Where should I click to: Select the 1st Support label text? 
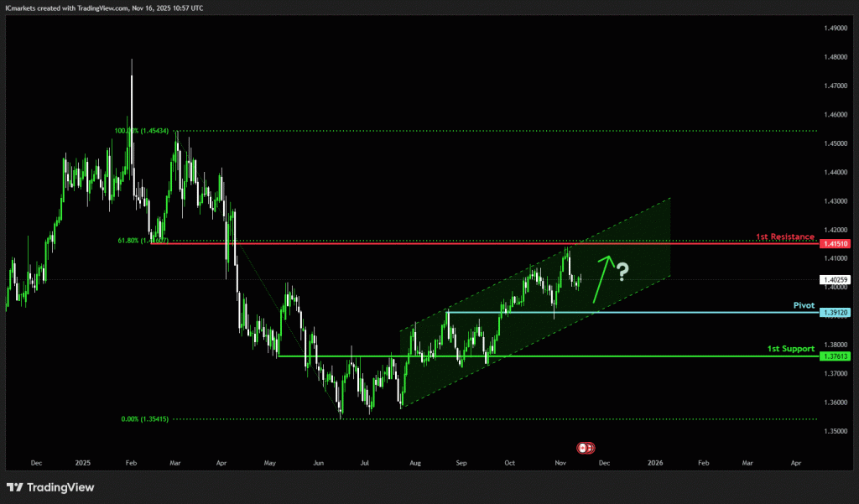[790, 348]
